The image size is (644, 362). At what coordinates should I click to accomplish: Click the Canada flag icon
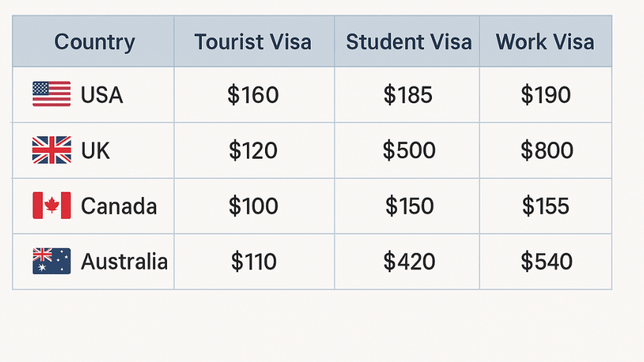(x=51, y=206)
